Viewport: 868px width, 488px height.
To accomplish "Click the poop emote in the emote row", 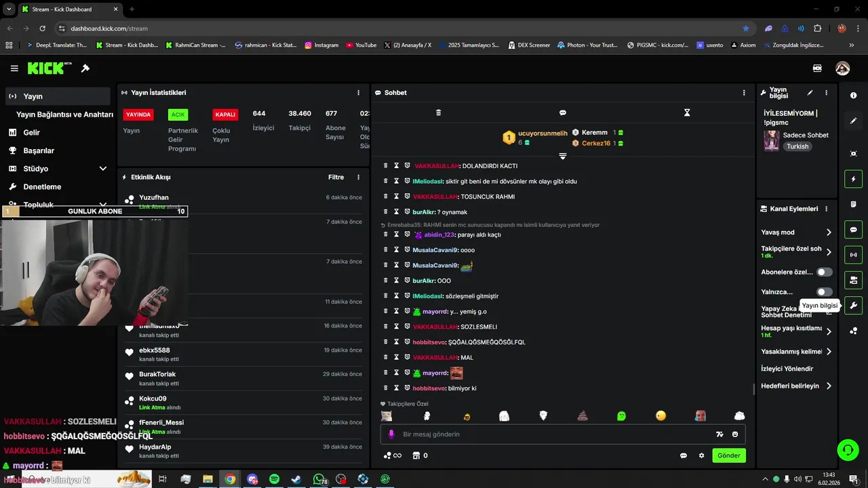I will (x=583, y=416).
